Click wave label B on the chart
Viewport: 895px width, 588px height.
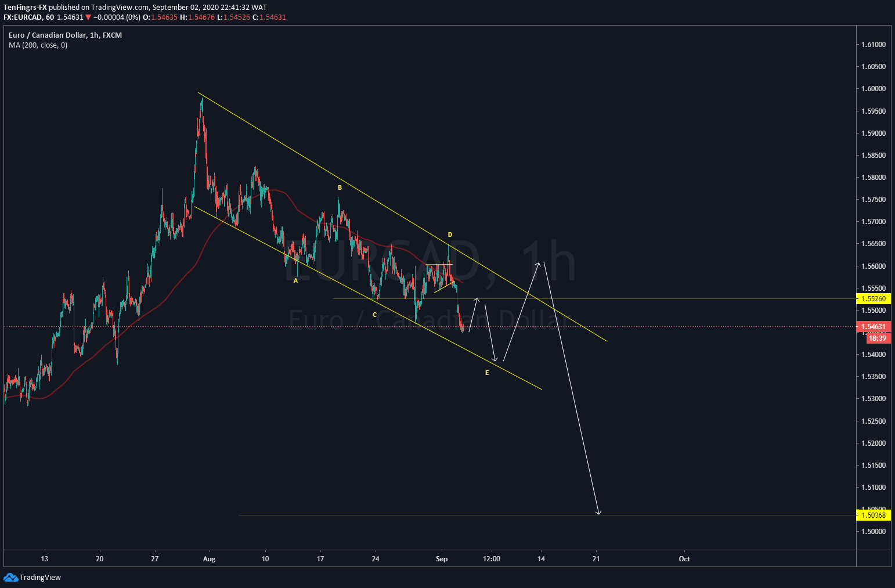pos(340,187)
